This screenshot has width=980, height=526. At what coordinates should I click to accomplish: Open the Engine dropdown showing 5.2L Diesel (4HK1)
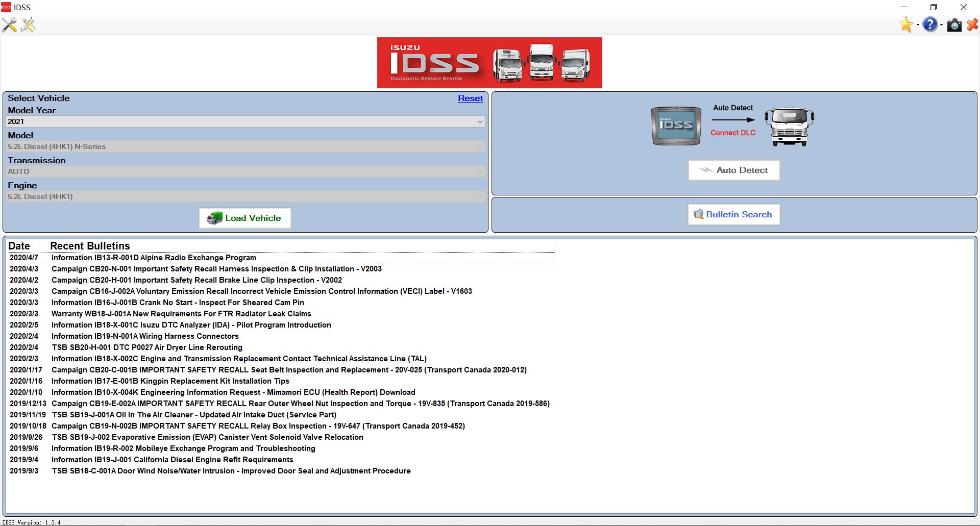click(x=245, y=196)
